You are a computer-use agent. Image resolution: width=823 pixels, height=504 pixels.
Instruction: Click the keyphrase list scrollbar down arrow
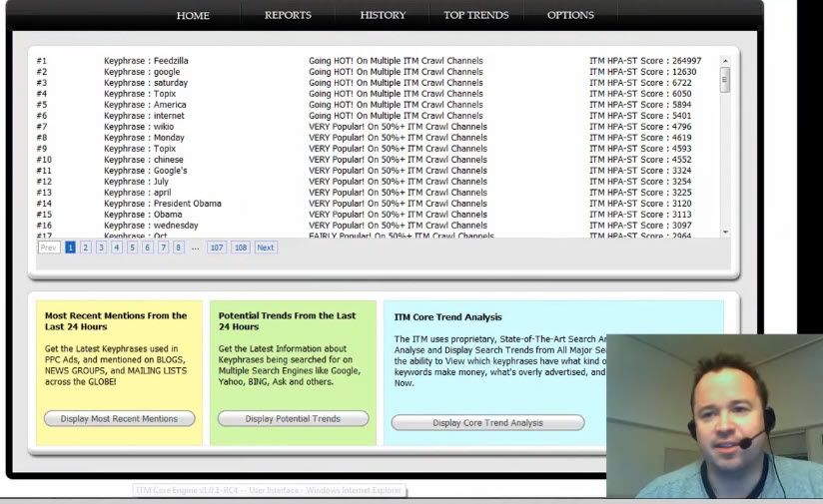(725, 232)
